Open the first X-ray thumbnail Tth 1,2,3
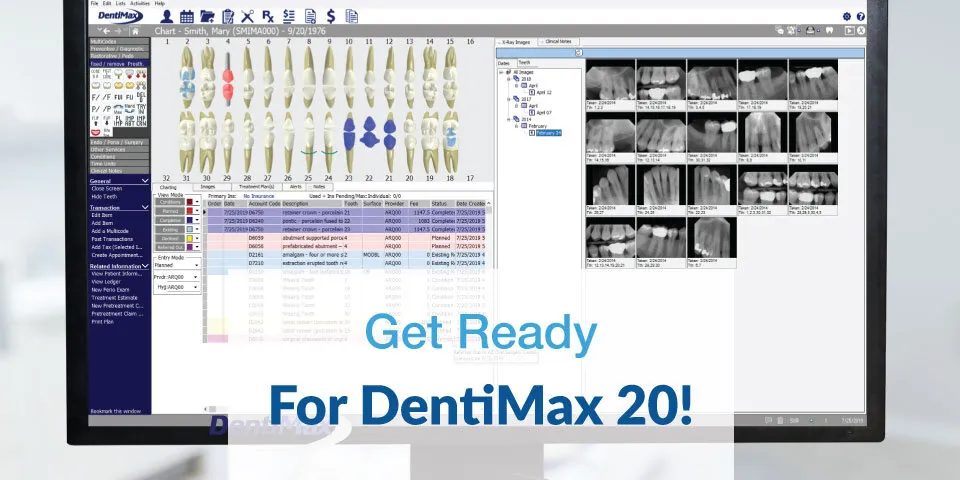960x480 pixels. [610, 83]
